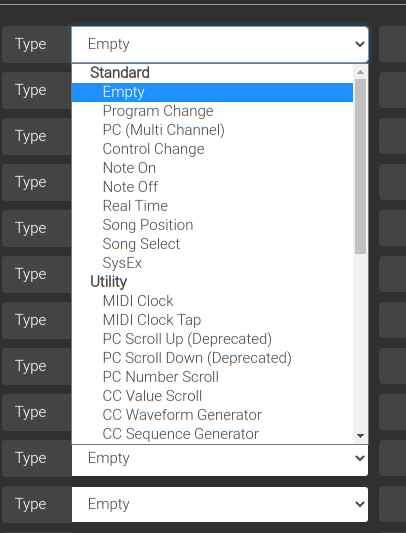The width and height of the screenshot is (406, 533).
Task: Pick Note On from dropdown list
Action: click(x=212, y=168)
